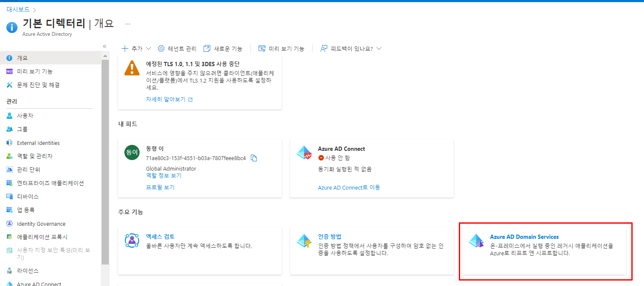Expand the 피드백이 있나요? dropdown
644x286 pixels.
tap(378, 48)
